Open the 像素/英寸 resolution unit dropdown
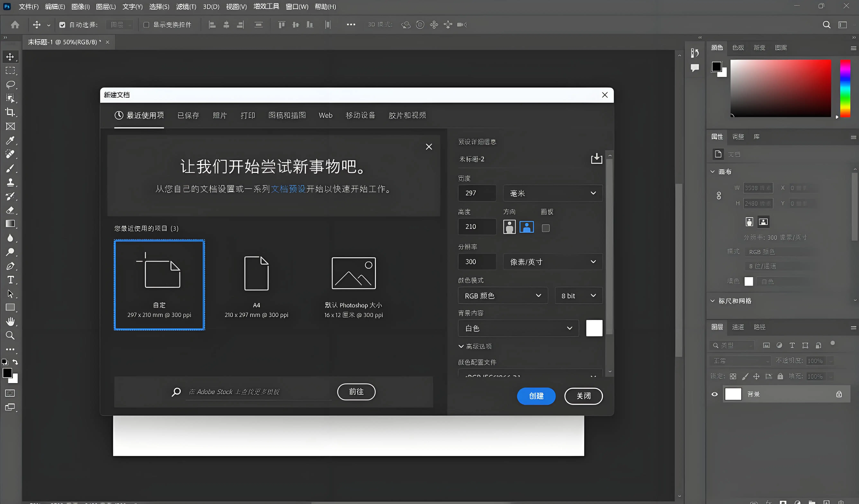 coord(553,262)
